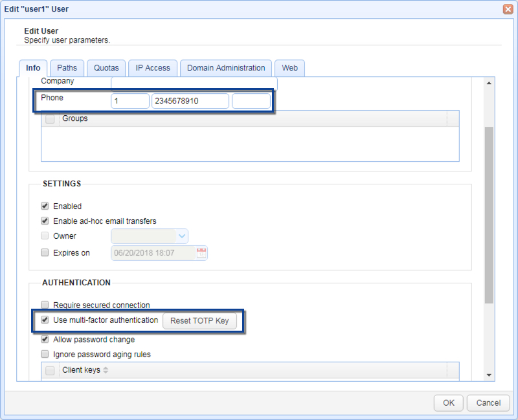
Task: Confirm changes with the OK button
Action: pos(448,403)
